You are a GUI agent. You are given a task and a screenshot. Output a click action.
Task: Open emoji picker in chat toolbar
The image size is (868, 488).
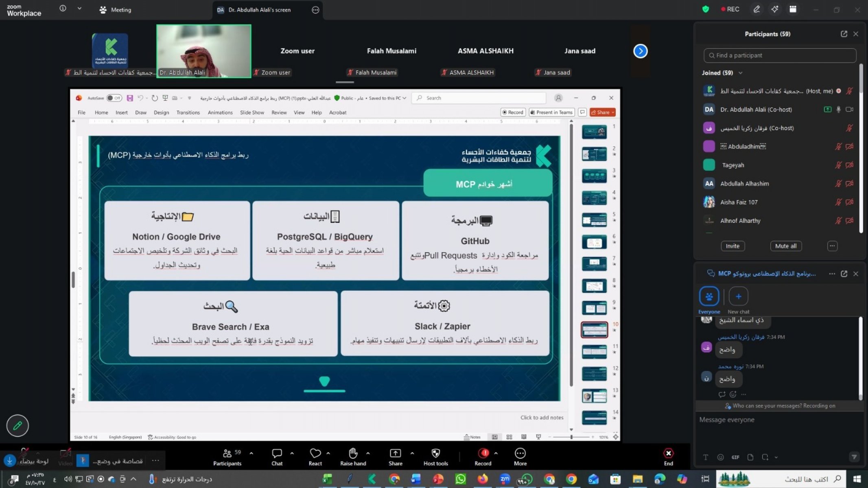pos(720,457)
